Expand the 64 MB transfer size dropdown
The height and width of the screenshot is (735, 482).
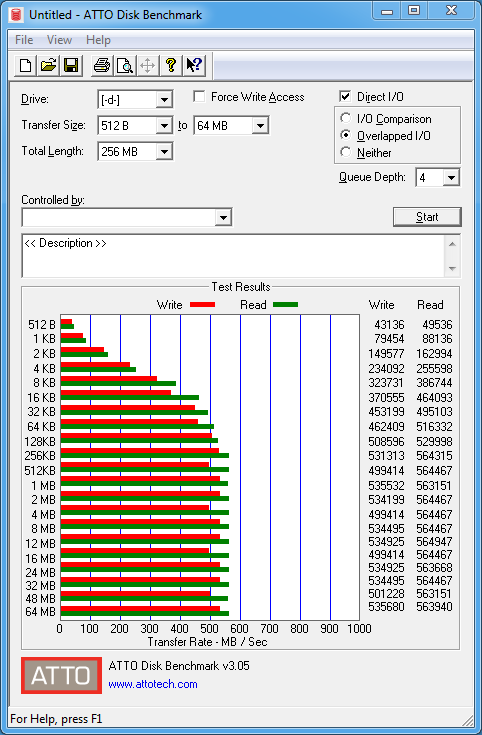coord(260,126)
